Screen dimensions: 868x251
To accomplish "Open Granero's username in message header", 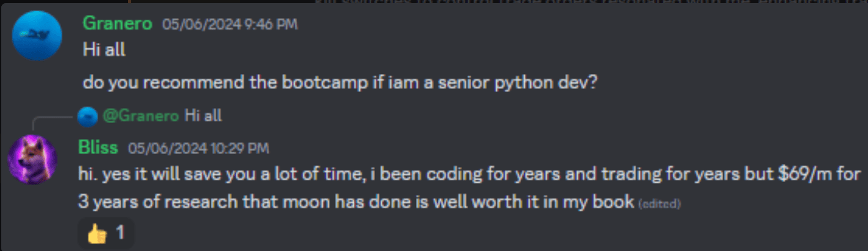I will (118, 24).
